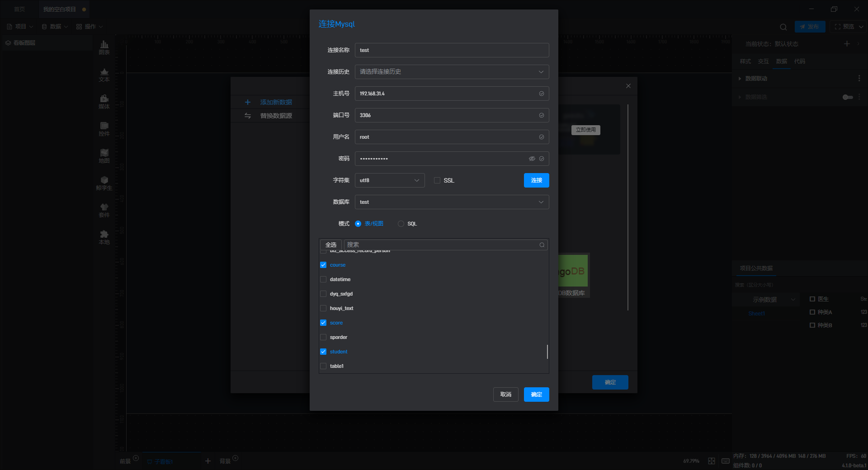Click the magnifier icon in table search box

coord(542,245)
